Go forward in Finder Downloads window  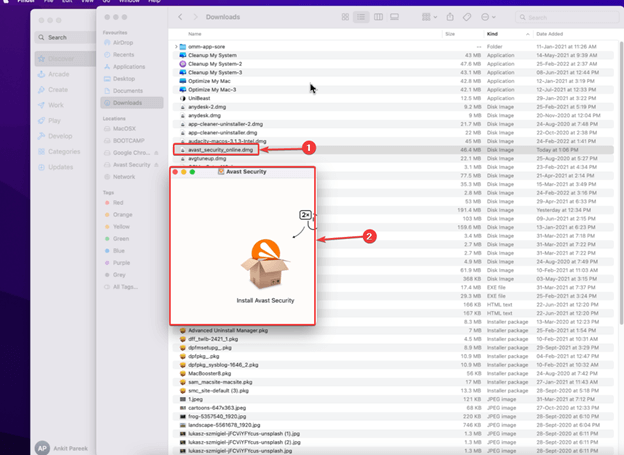[195, 17]
